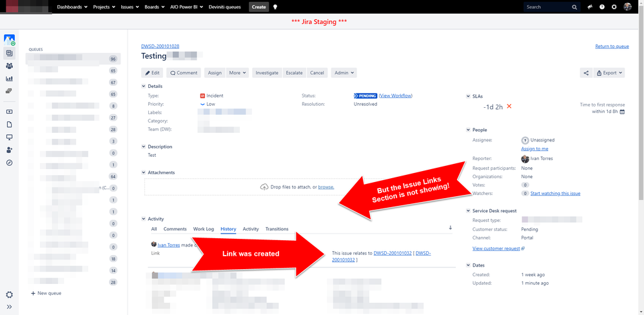Collapse the Details section
Viewport: 644px width, 315px height.
pyautogui.click(x=143, y=86)
